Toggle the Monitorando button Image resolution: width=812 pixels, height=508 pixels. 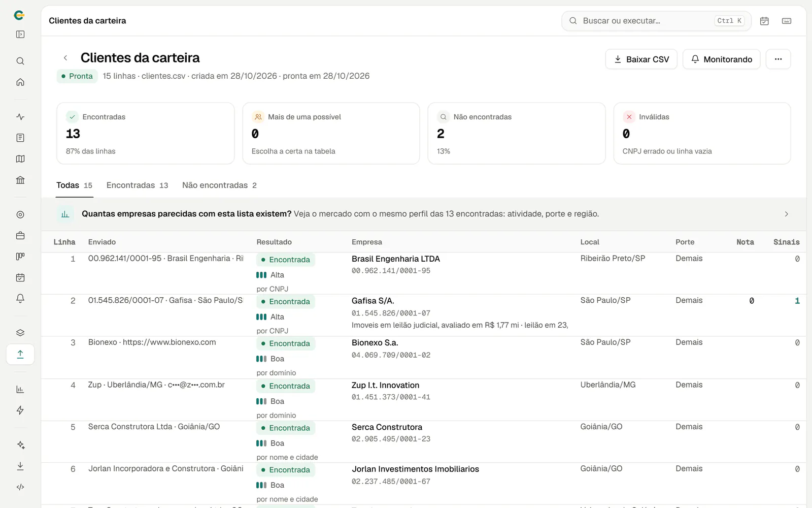[x=721, y=59]
